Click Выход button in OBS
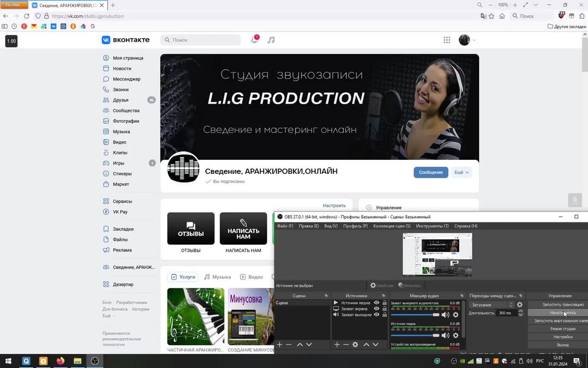The width and height of the screenshot is (588, 368). point(562,345)
